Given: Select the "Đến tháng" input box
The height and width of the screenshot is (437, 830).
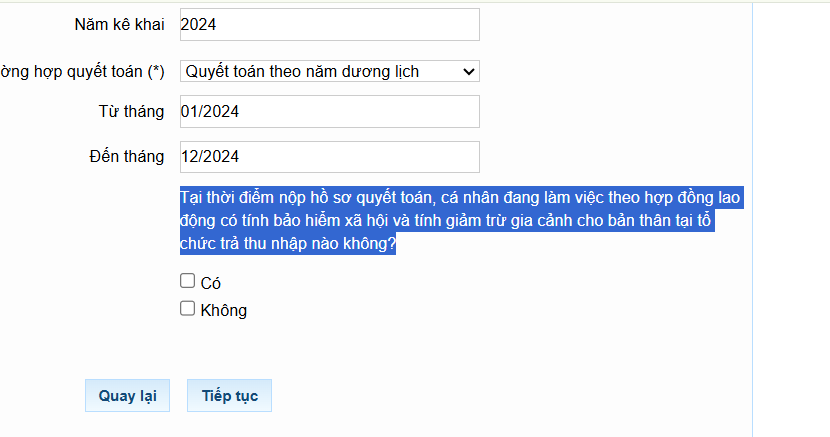Looking at the screenshot, I should tap(329, 157).
